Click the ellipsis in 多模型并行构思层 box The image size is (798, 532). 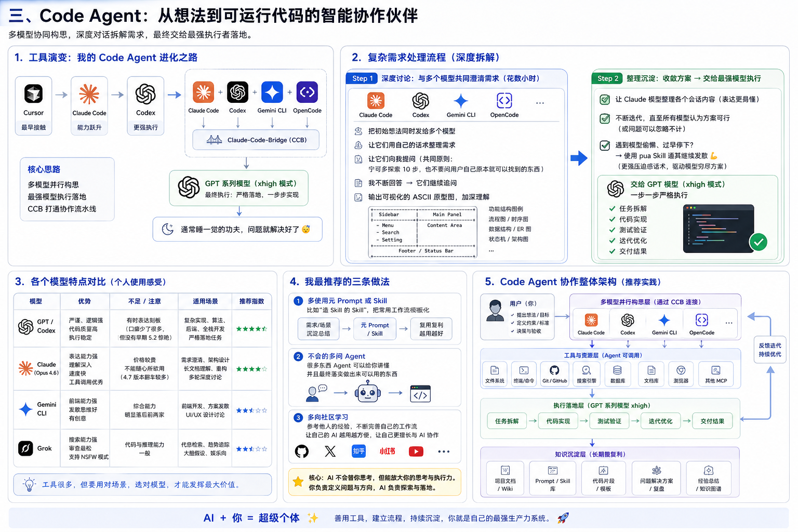click(729, 323)
